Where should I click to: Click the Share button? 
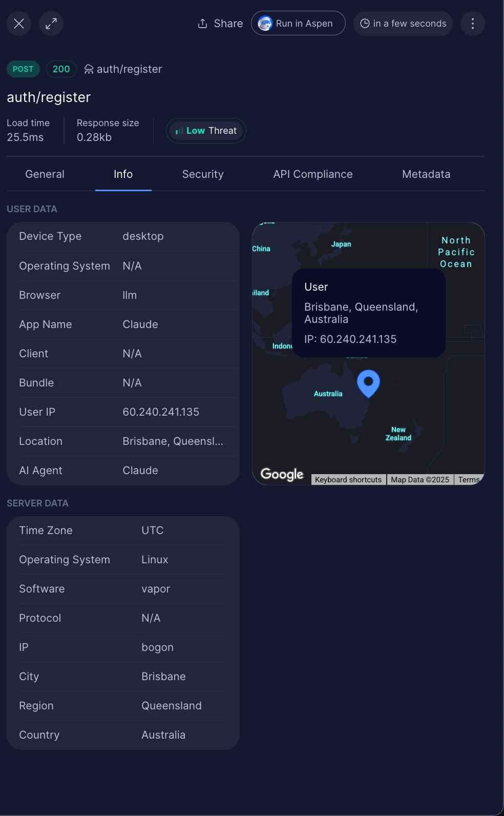220,24
